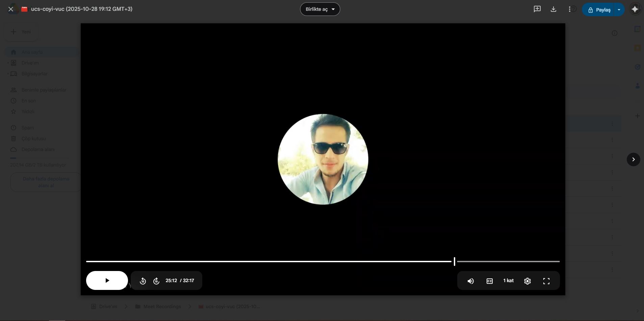Open the Birlikte aç dropdown
The image size is (644, 321).
click(x=320, y=9)
